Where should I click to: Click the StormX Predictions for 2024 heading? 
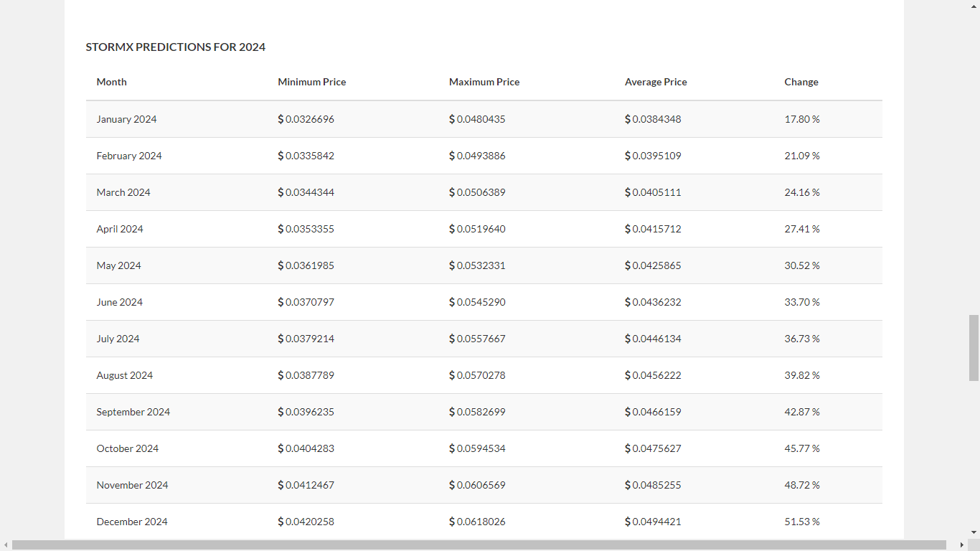point(176,47)
